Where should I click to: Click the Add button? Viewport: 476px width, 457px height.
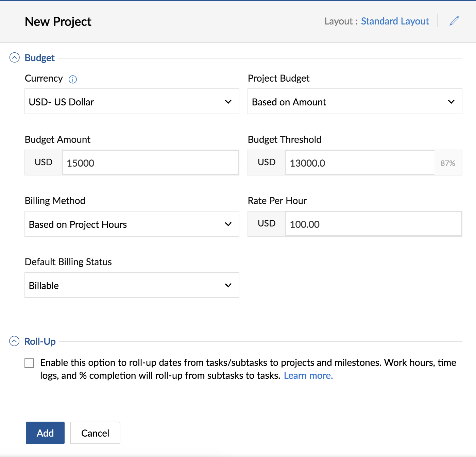click(45, 433)
